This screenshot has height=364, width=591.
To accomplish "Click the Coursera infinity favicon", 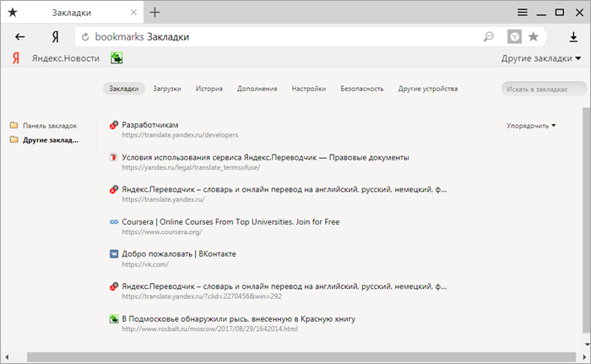I will (114, 222).
